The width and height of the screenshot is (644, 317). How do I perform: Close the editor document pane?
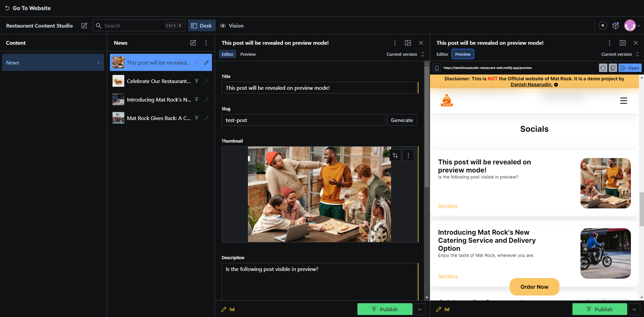coord(421,43)
